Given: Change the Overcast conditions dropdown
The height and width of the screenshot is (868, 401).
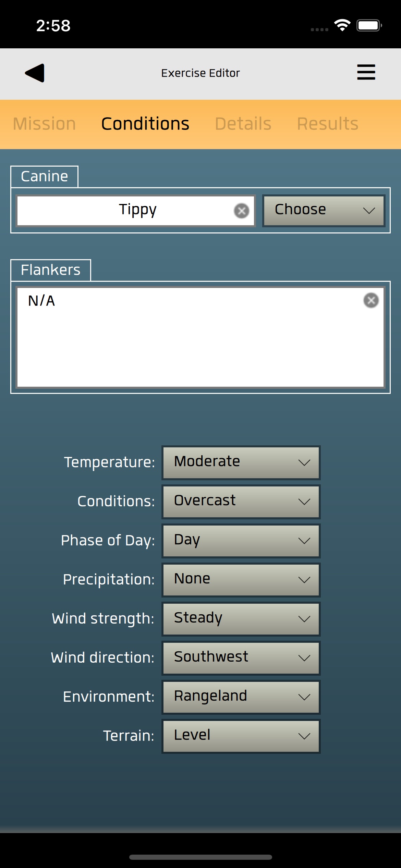Looking at the screenshot, I should (x=241, y=501).
